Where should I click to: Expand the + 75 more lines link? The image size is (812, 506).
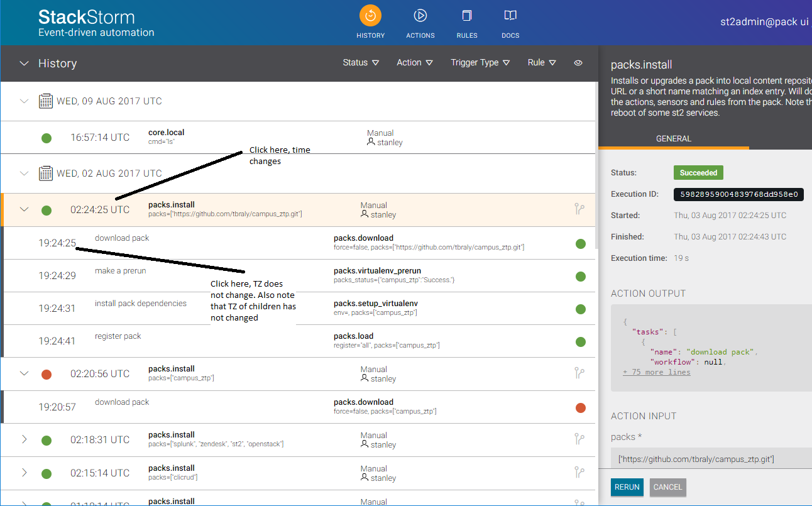[x=657, y=372]
